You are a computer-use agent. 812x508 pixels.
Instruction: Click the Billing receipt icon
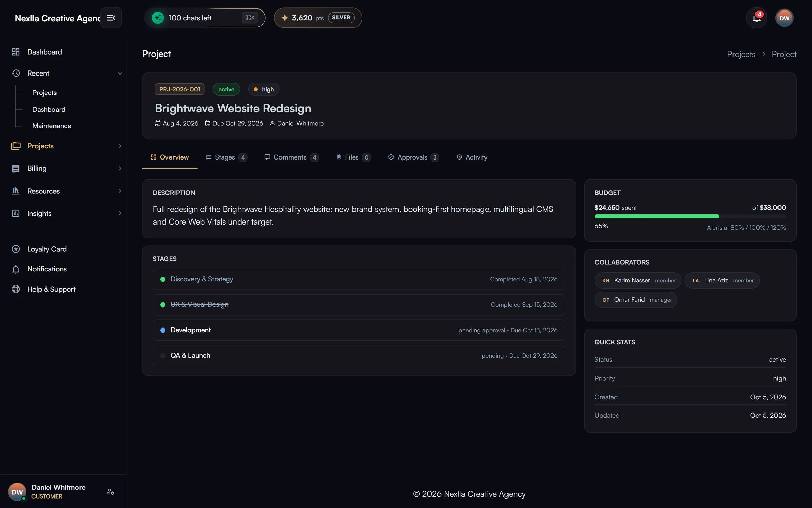[x=16, y=168]
